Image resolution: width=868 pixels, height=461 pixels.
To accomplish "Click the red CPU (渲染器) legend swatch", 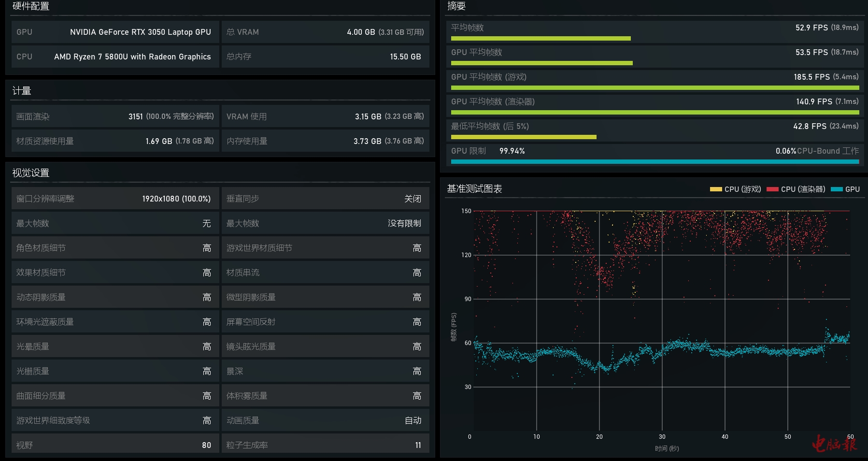I will coord(772,189).
